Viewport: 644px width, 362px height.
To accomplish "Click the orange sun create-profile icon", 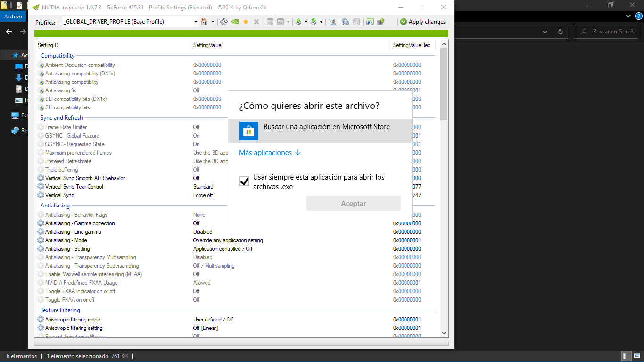I will [246, 22].
